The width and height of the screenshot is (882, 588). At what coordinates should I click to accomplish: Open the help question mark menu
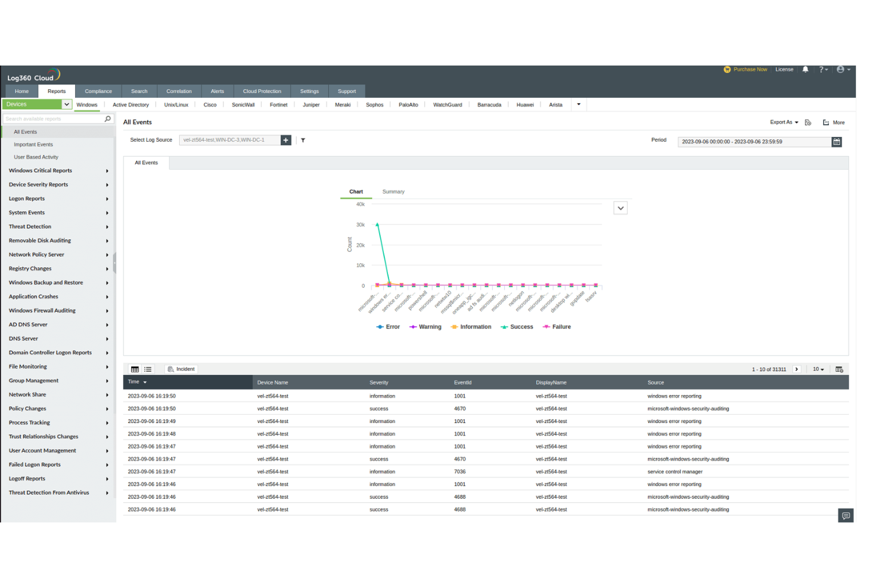click(823, 70)
